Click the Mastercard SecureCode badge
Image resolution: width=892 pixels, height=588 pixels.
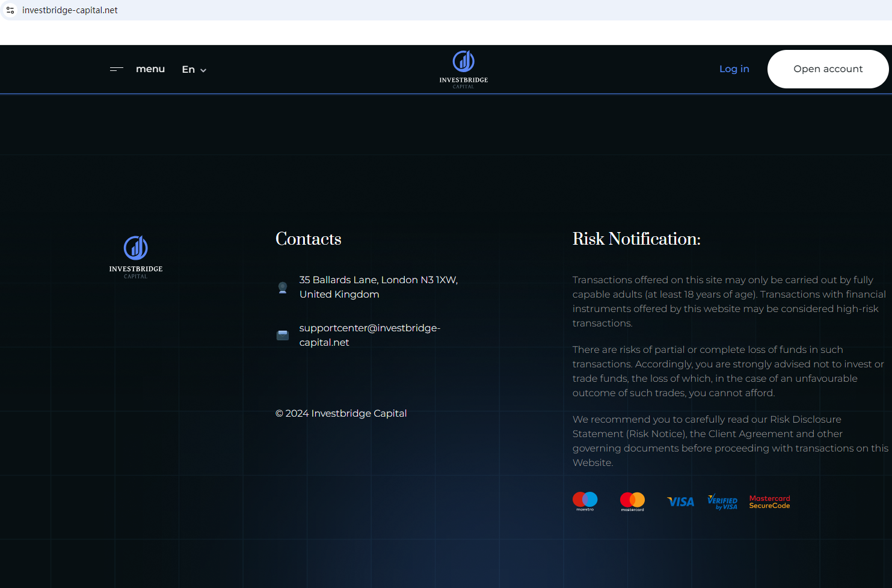pos(769,502)
